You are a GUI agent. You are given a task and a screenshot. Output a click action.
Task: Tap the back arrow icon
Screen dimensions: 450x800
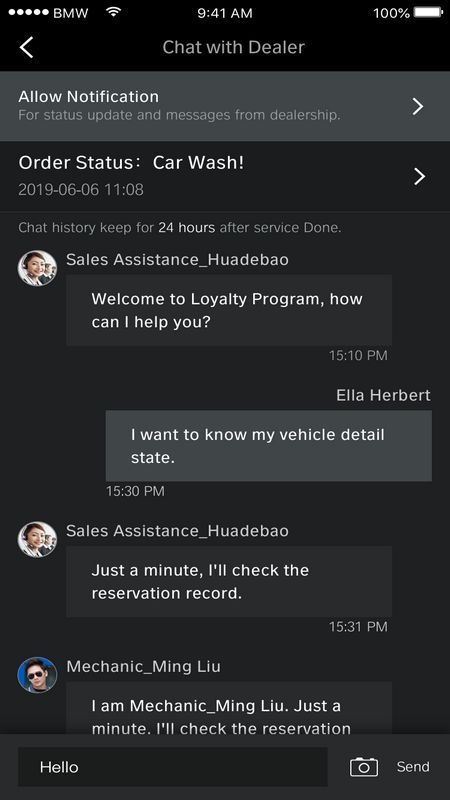(x=27, y=47)
